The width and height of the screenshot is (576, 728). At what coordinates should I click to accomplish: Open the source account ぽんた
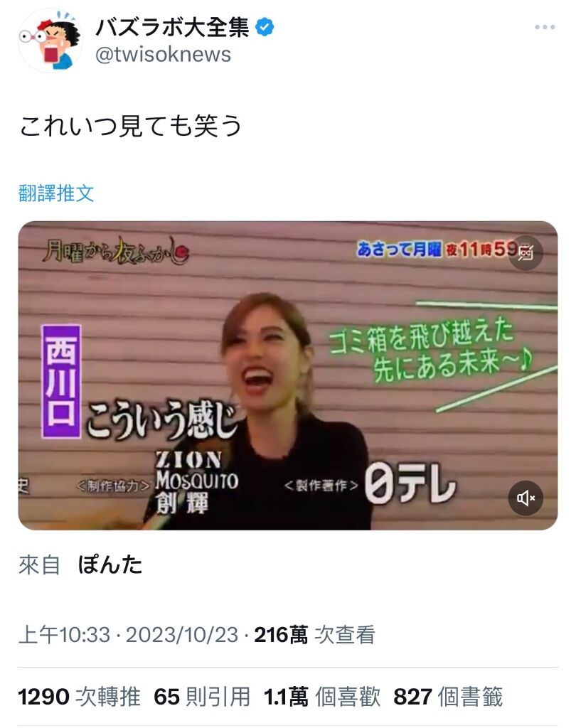point(110,565)
